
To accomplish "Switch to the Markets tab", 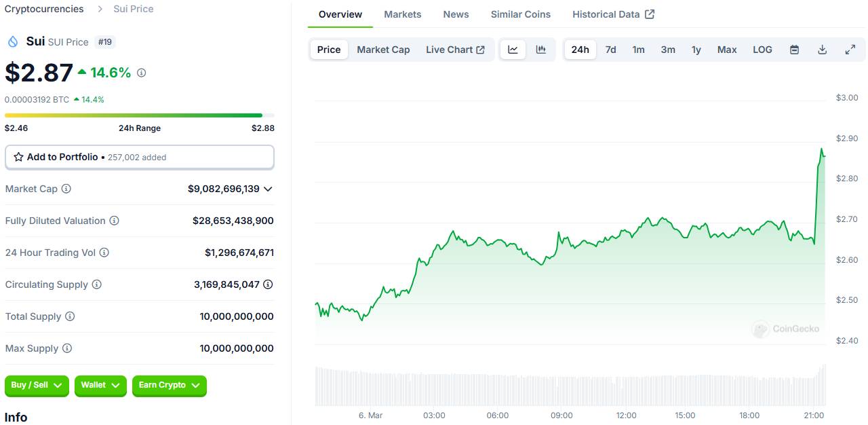I will [x=403, y=14].
